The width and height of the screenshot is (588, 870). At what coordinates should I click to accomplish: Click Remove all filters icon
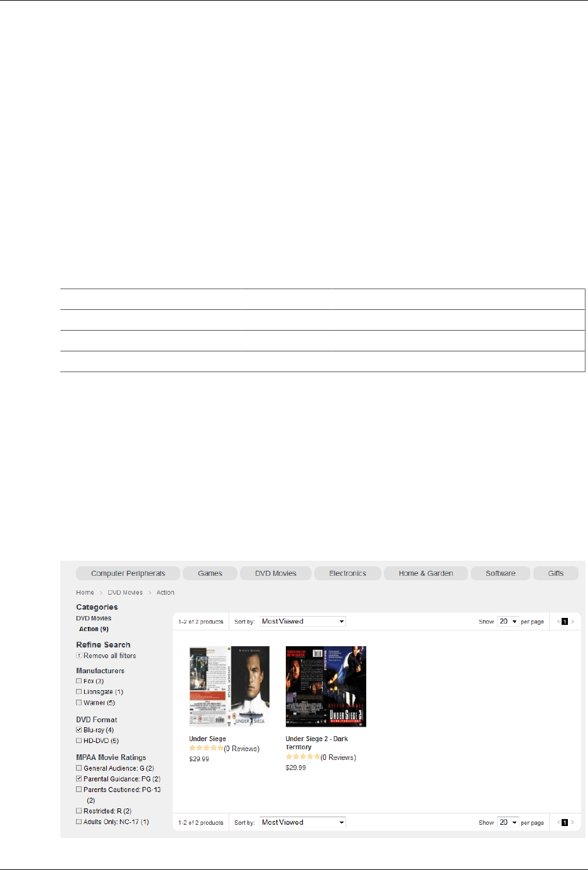click(79, 656)
